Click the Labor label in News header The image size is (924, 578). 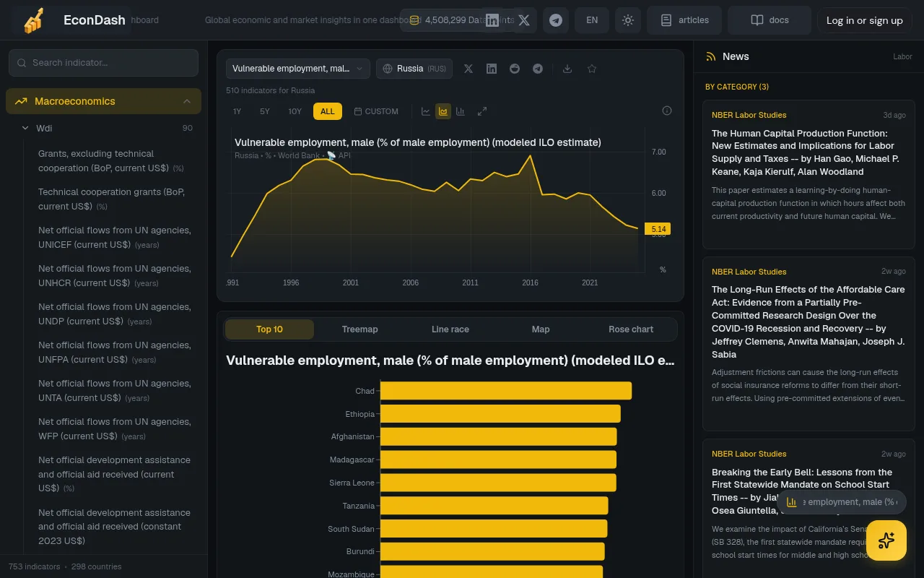coord(902,56)
